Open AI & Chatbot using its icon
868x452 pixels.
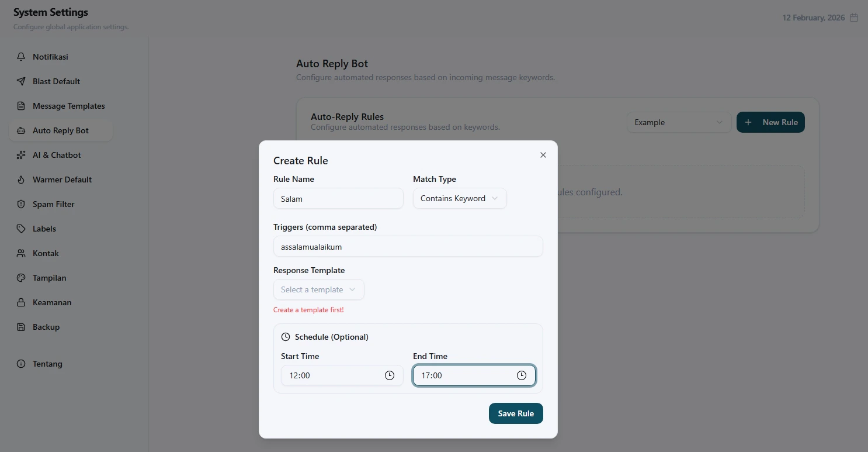click(21, 155)
